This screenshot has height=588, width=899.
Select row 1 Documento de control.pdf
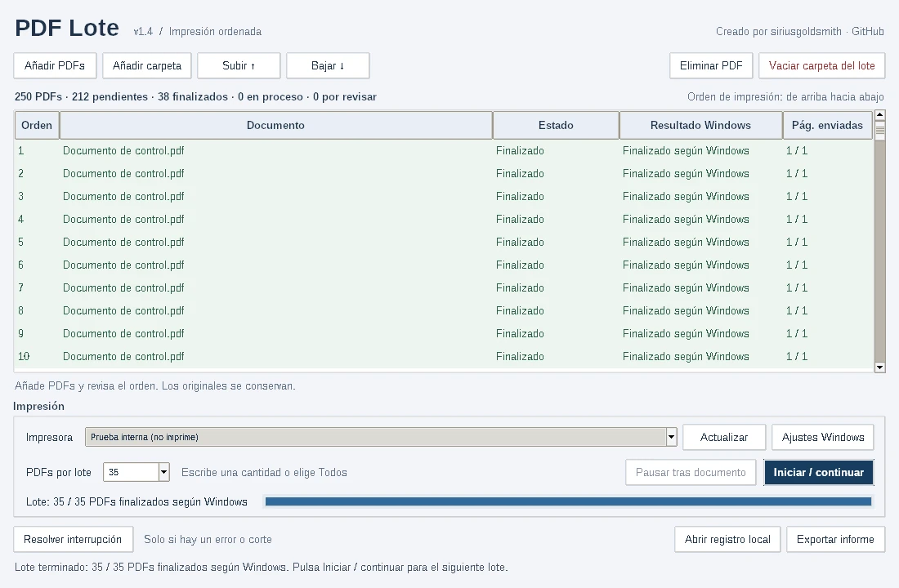444,151
